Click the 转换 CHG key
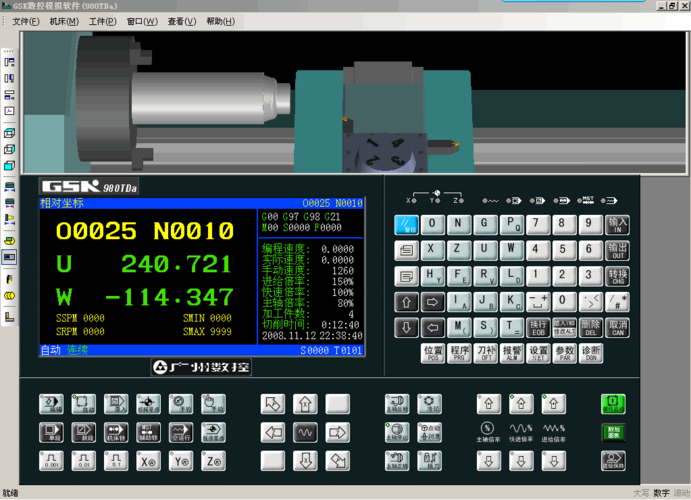The height and width of the screenshot is (500, 691). 617,277
